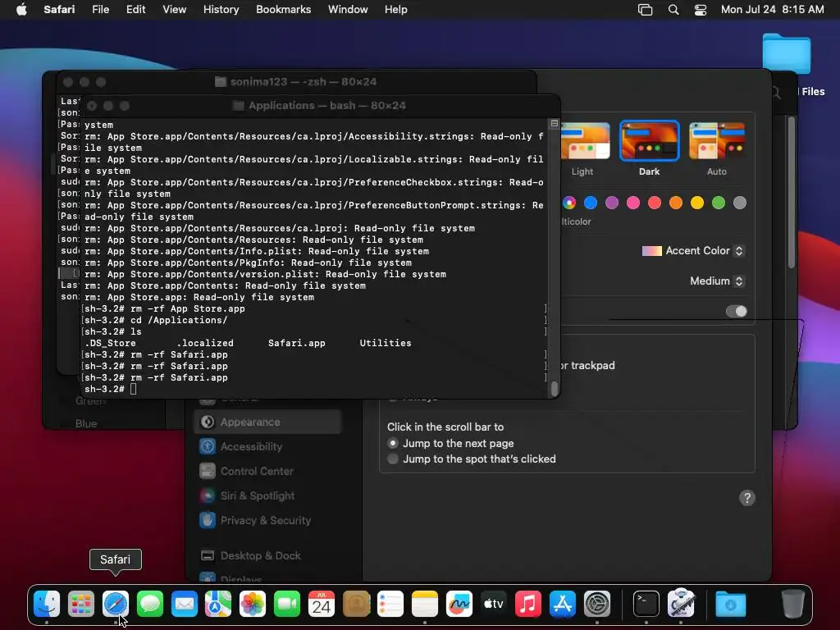840x630 pixels.
Task: Open Notes app in the Dock
Action: coord(425,604)
